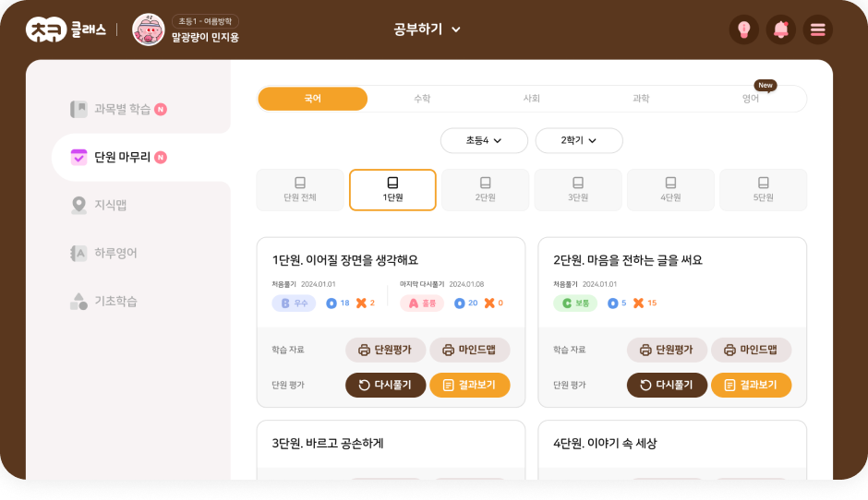
Task: Select the 단원 전체 unit filter
Action: [x=300, y=190]
